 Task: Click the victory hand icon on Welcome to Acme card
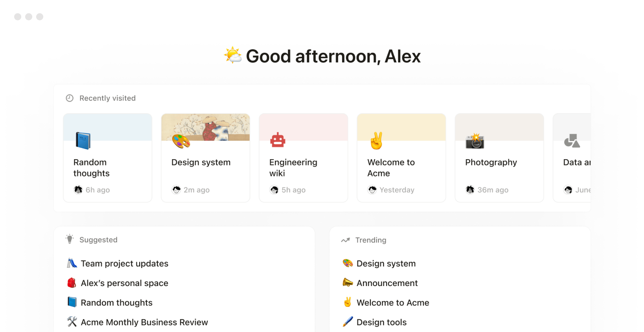(x=376, y=141)
